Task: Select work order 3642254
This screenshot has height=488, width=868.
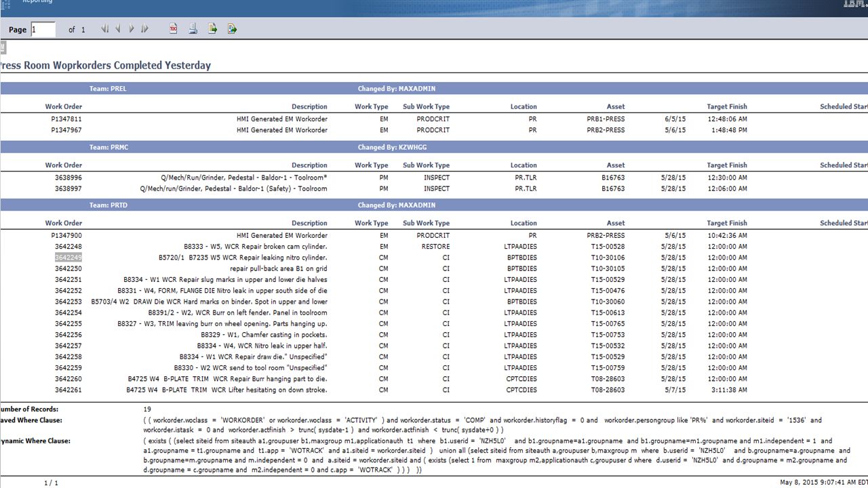Action: click(x=68, y=312)
